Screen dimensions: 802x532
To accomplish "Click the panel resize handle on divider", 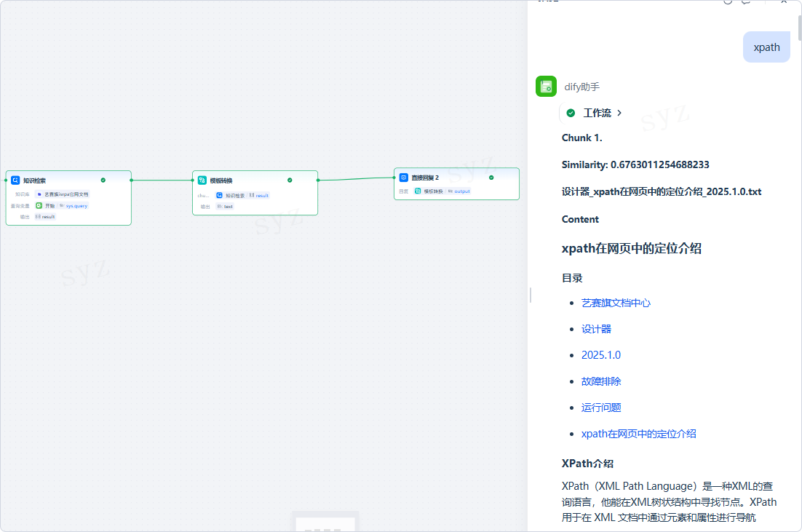I will pyautogui.click(x=531, y=295).
